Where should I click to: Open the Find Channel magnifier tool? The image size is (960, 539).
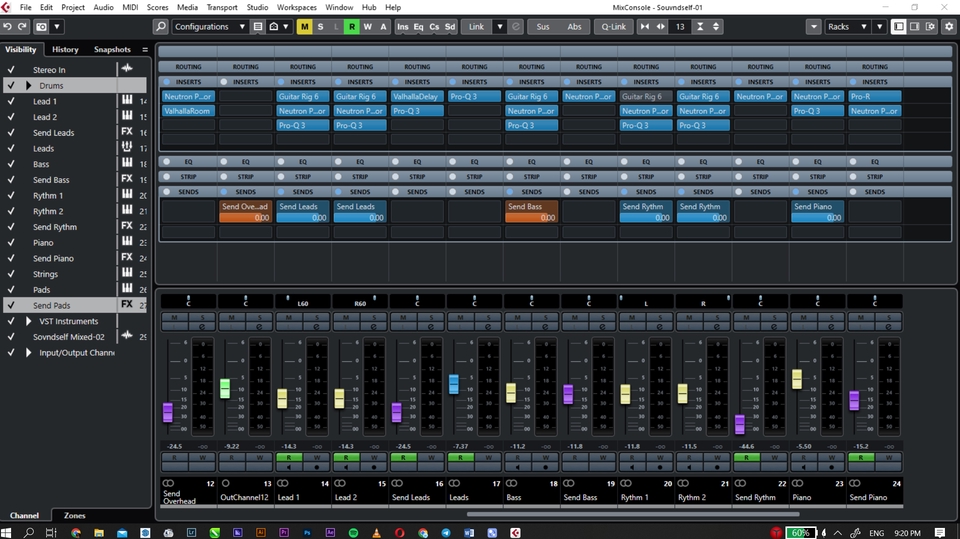[160, 26]
